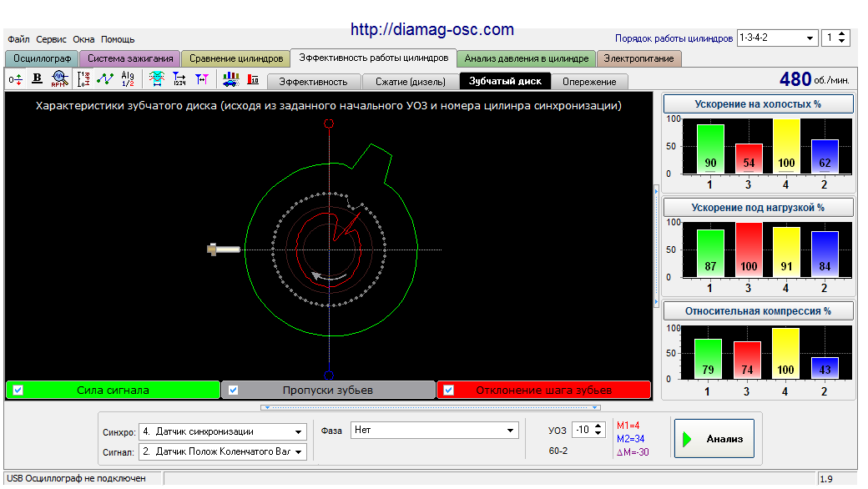868x489 pixels.
Task: Click the M2=34 value text
Action: (630, 439)
